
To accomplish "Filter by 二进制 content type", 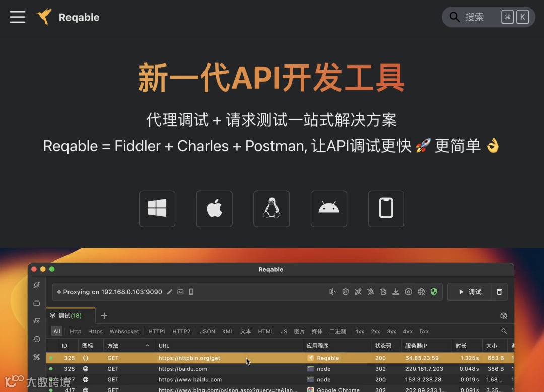I will coord(338,332).
